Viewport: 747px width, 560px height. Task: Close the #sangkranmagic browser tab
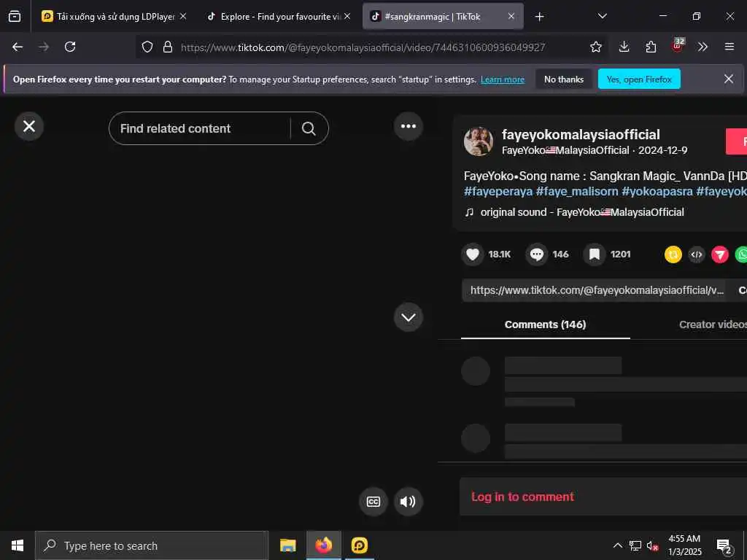[x=511, y=16]
